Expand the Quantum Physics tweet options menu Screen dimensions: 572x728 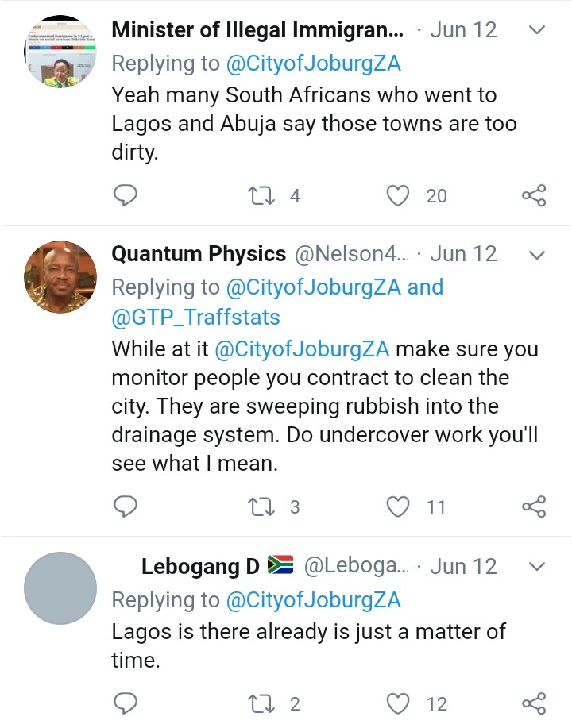click(x=537, y=255)
